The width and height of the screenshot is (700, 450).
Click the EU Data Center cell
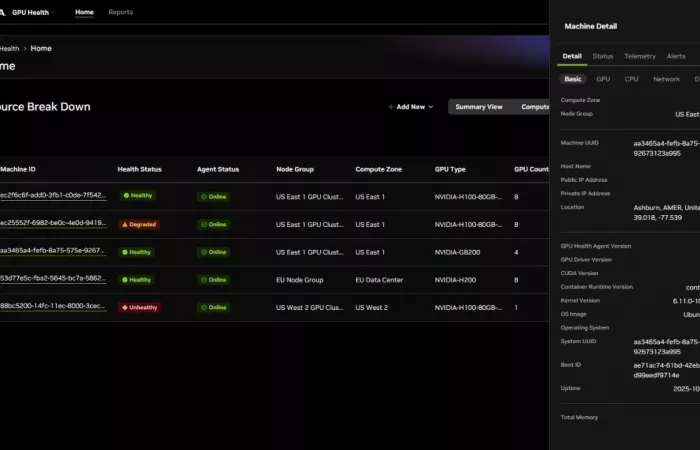click(379, 280)
